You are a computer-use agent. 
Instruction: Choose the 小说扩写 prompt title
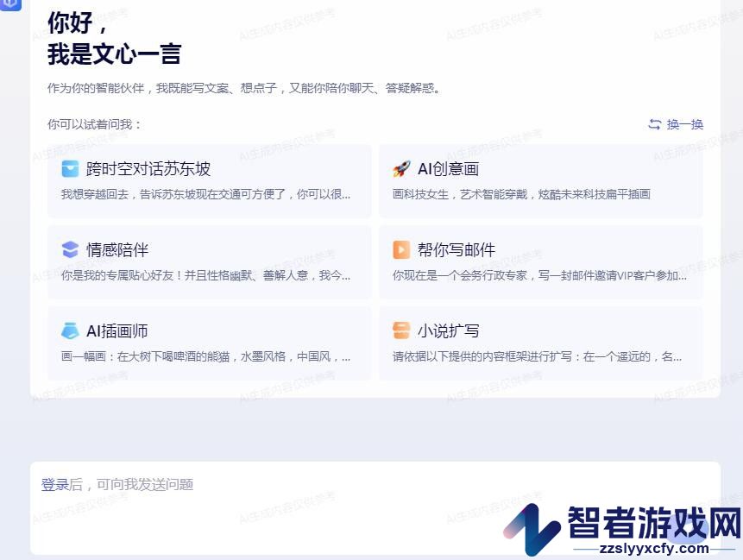coord(448,330)
